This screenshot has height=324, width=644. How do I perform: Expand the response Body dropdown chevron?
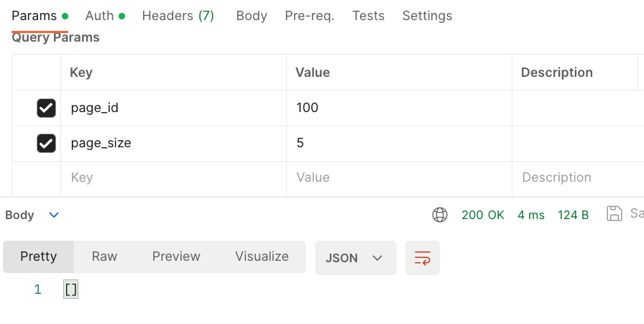pos(54,215)
